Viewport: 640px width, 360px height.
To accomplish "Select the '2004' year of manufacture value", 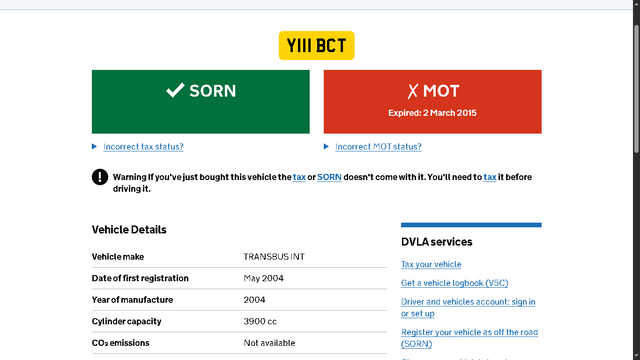I will [254, 300].
